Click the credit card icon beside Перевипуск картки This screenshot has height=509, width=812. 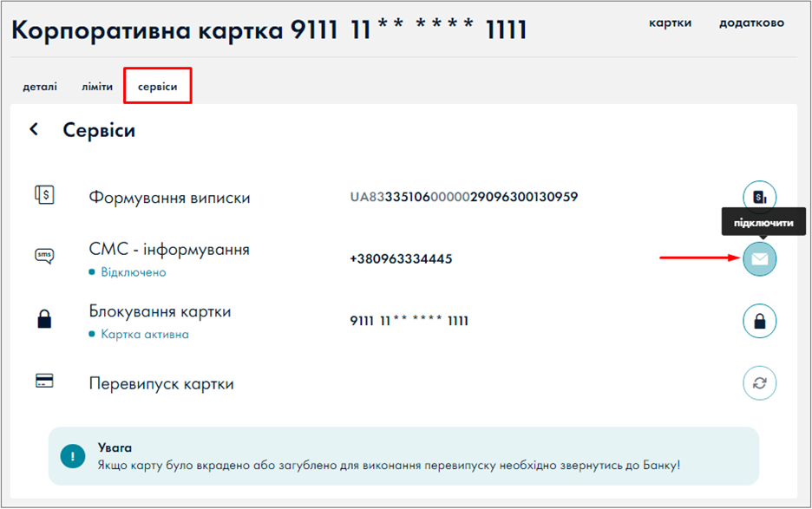pos(44,382)
